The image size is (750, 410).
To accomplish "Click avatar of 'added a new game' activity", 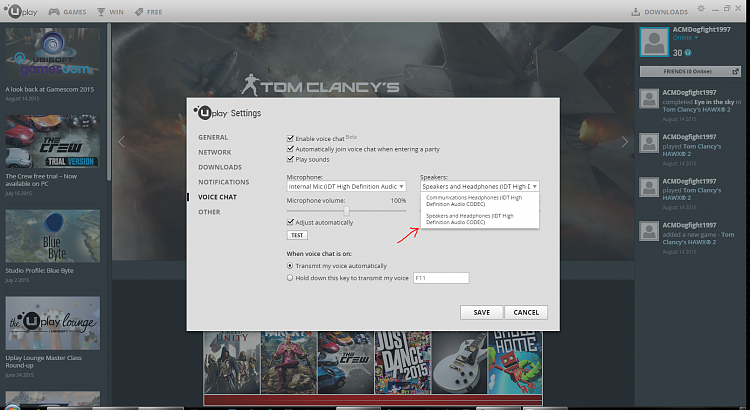I will (x=649, y=231).
